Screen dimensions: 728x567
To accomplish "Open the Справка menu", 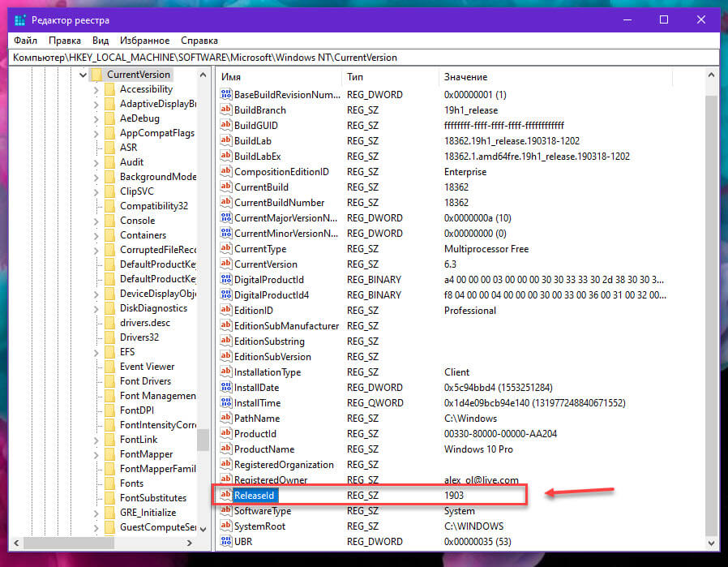I will (x=199, y=41).
